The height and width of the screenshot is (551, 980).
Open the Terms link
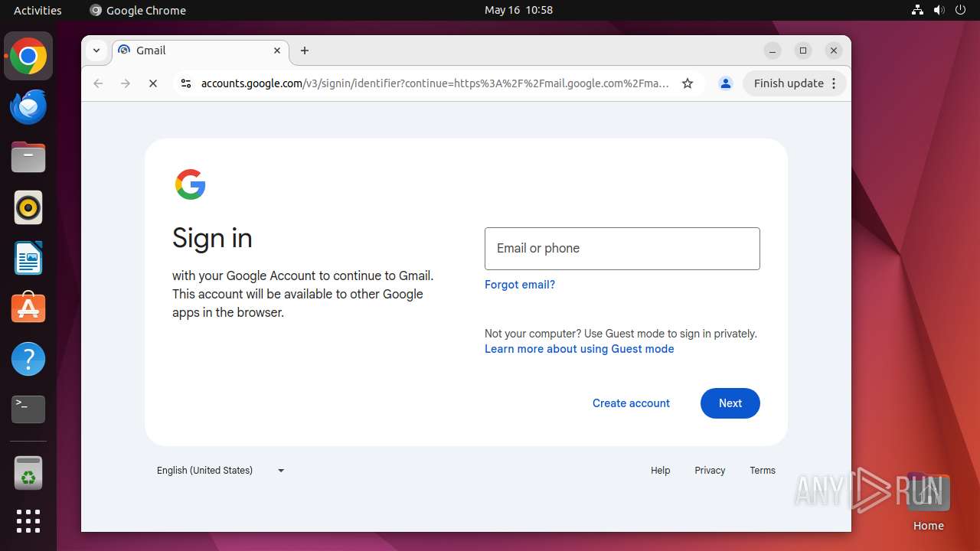tap(763, 471)
